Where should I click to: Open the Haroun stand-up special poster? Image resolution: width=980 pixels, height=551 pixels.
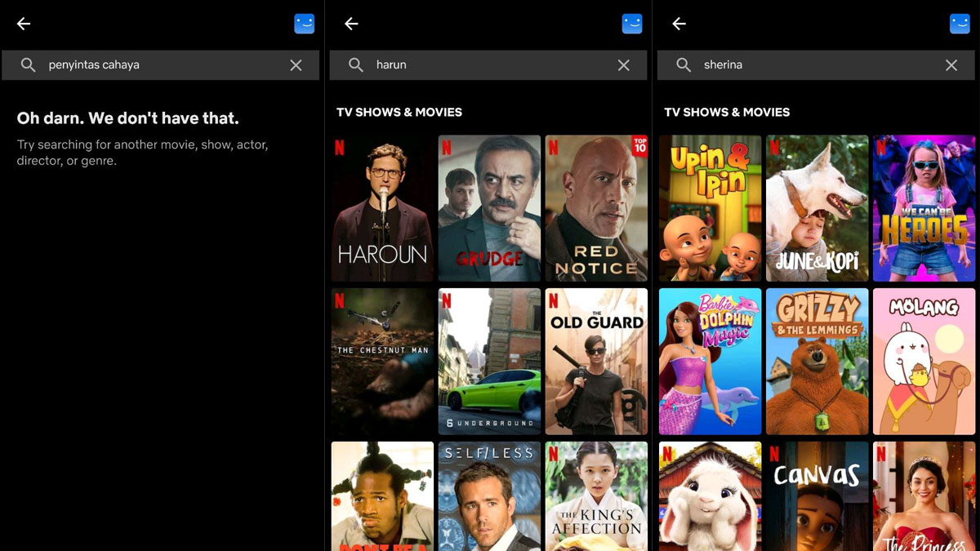[382, 208]
